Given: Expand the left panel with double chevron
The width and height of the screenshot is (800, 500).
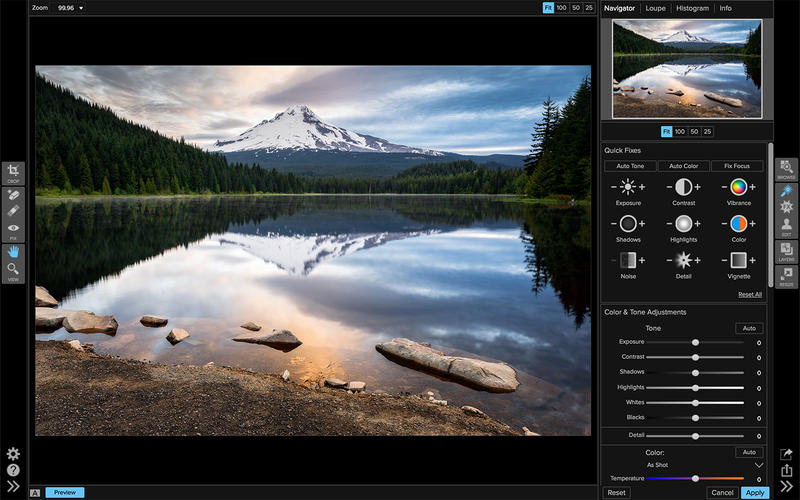Looking at the screenshot, I should click(13, 487).
